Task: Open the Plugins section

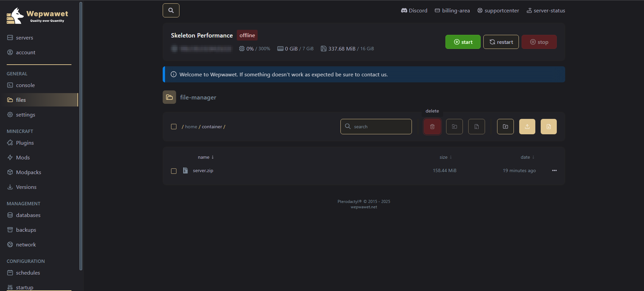Action: click(20, 143)
